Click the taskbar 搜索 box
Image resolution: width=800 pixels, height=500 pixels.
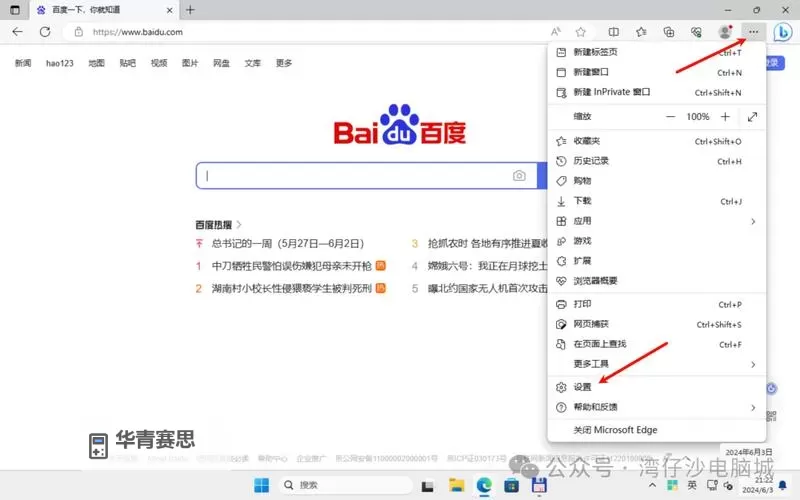click(x=346, y=485)
